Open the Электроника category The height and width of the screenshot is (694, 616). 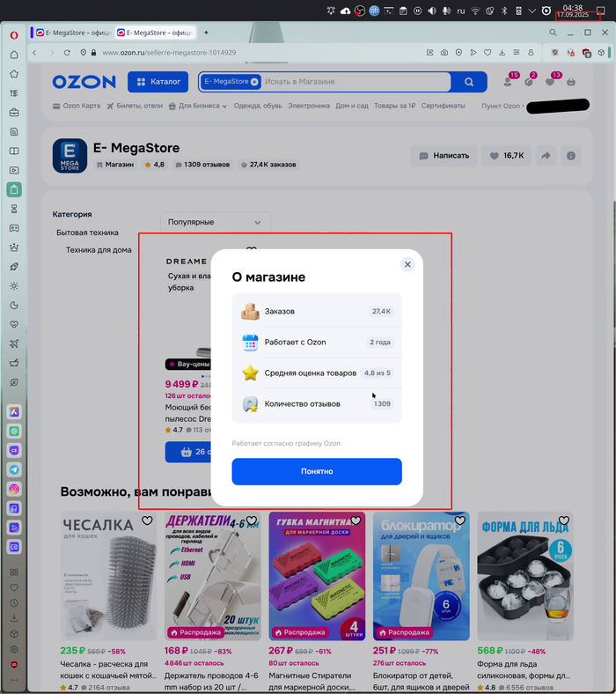coord(309,106)
